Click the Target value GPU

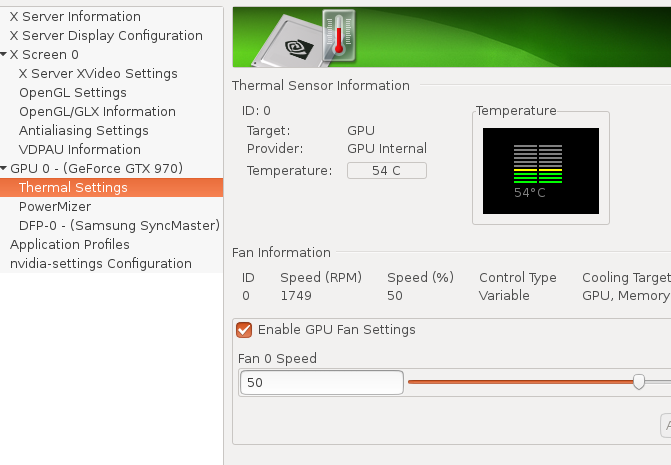coord(361,130)
